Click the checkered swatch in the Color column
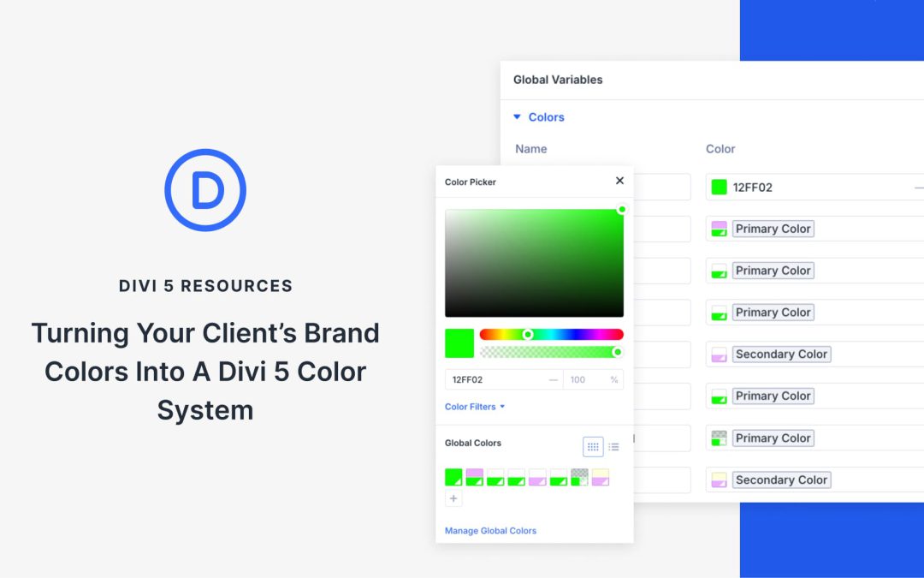Screen dimensions: 924x578 pos(719,438)
